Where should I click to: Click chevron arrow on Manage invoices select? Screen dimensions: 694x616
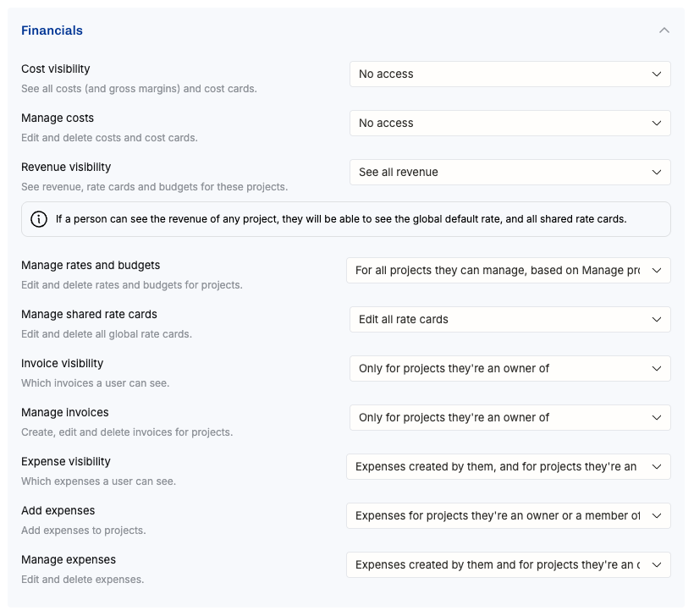click(x=657, y=418)
